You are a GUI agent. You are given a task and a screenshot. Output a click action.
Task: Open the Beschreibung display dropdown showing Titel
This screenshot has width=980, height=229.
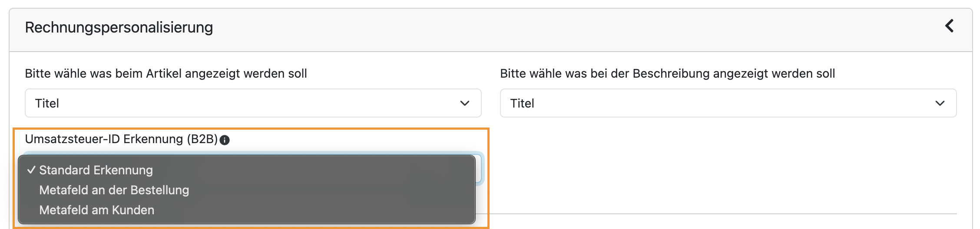[728, 103]
